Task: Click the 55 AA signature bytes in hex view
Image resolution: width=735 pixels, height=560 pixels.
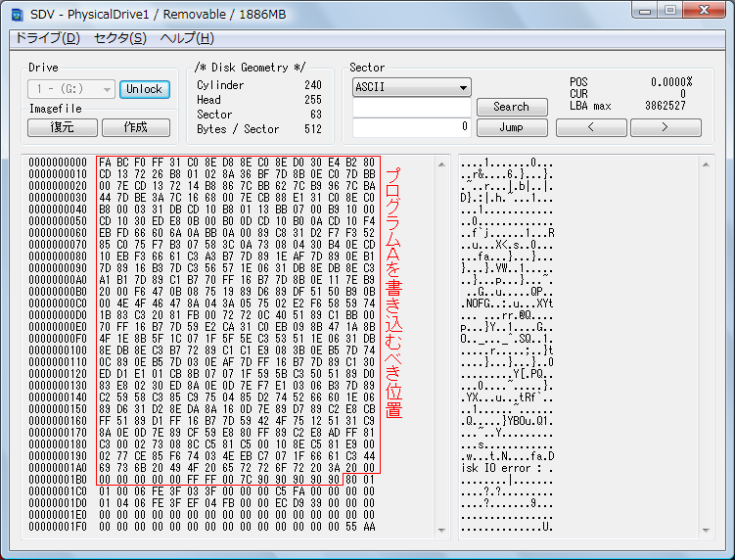Action: (x=359, y=527)
